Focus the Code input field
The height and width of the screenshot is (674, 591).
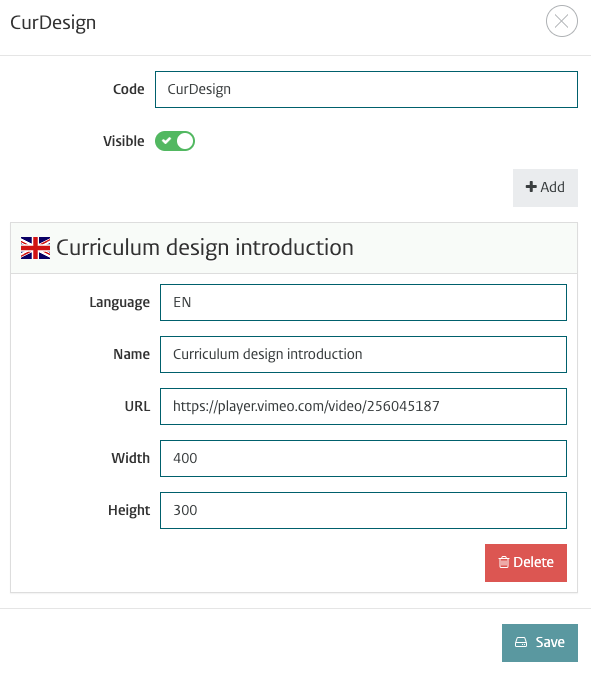point(366,89)
